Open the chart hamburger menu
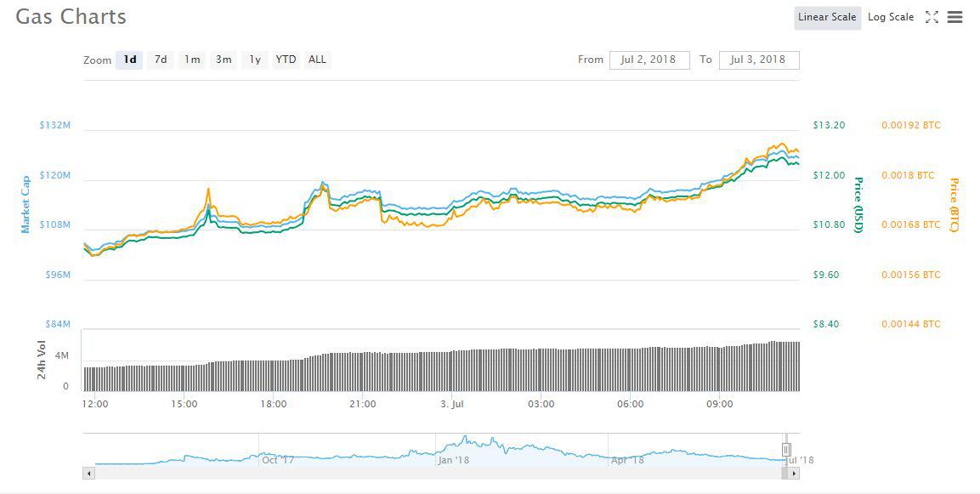980x494 pixels. pyautogui.click(x=955, y=18)
